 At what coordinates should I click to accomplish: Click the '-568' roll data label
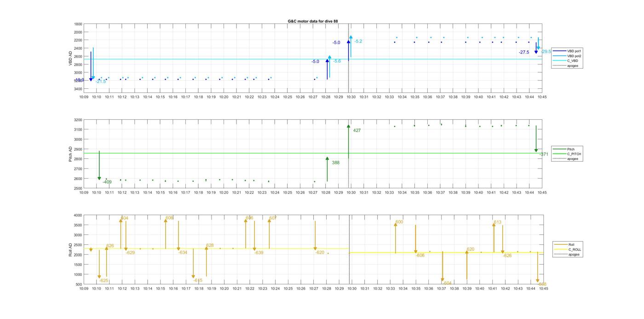pos(541,284)
